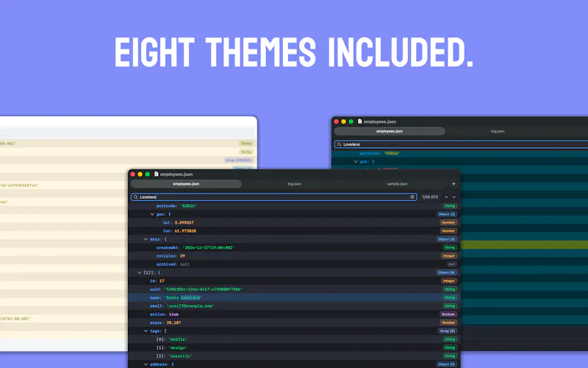Select the createdAt row in front window

pyautogui.click(x=294, y=248)
